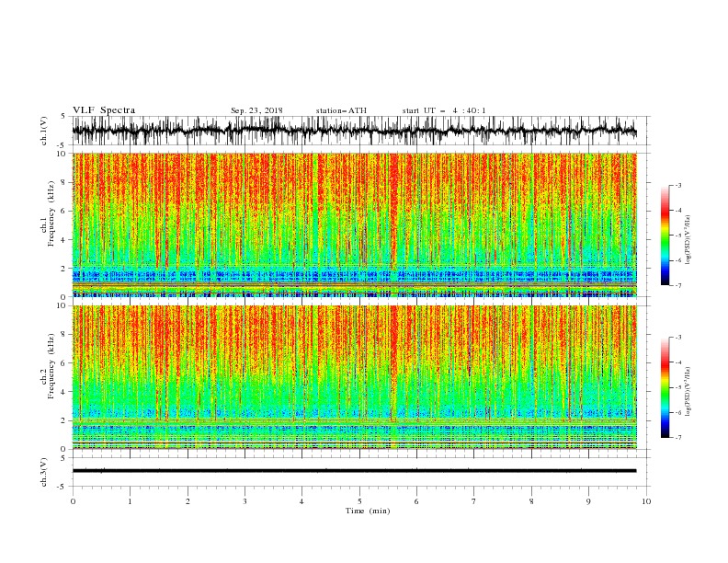728x563 pixels.
Task: Select the lower colorbar's log(PSD) label
Action: (688, 392)
